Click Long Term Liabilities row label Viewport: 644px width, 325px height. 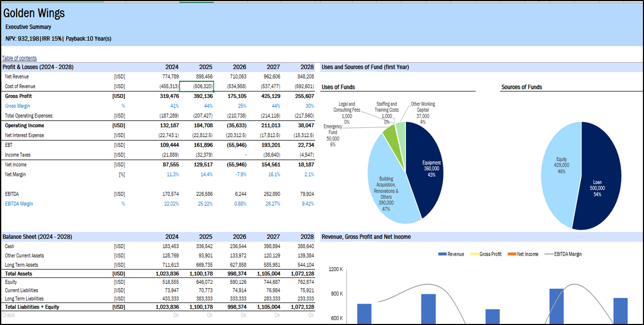[x=24, y=299]
